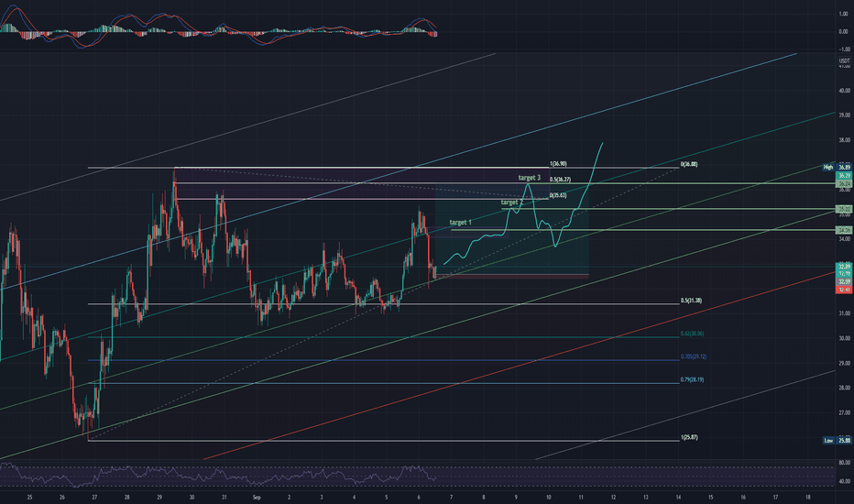854x504 pixels.
Task: Select the 'target 2' text label
Action: pos(512,203)
